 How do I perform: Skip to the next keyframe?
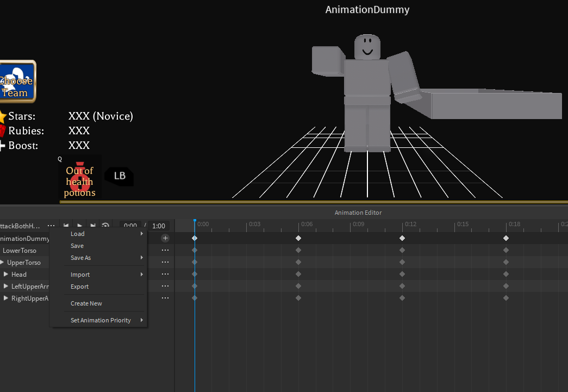pos(93,226)
